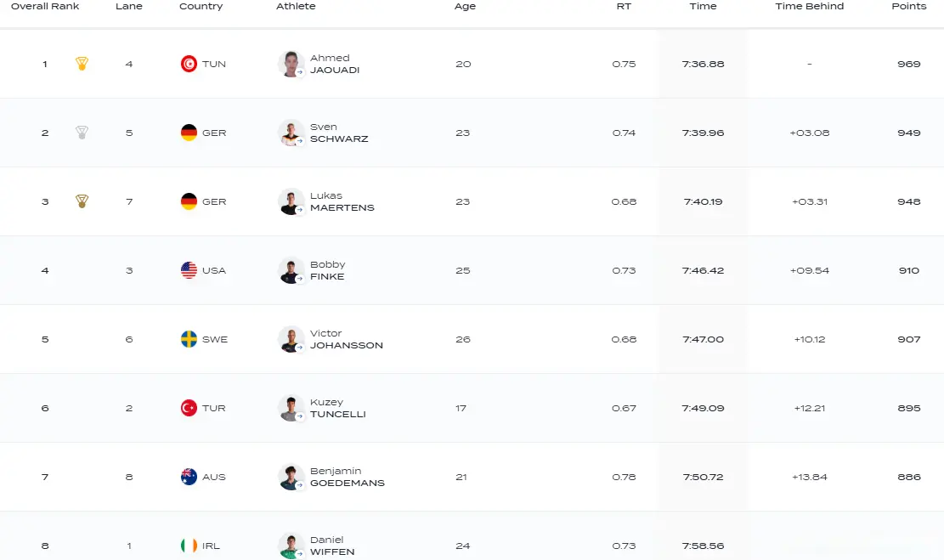Click the gold medal icon for rank 1
The width and height of the screenshot is (944, 560).
click(82, 63)
